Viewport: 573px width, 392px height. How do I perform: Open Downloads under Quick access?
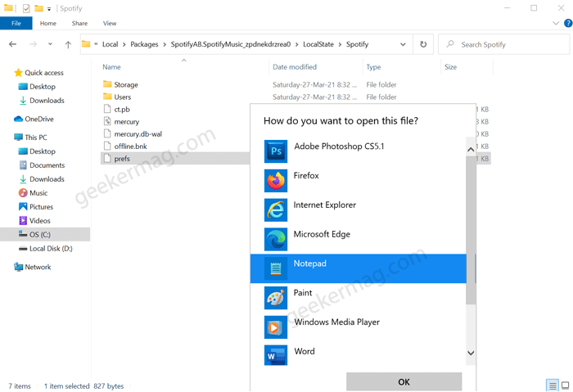[47, 101]
